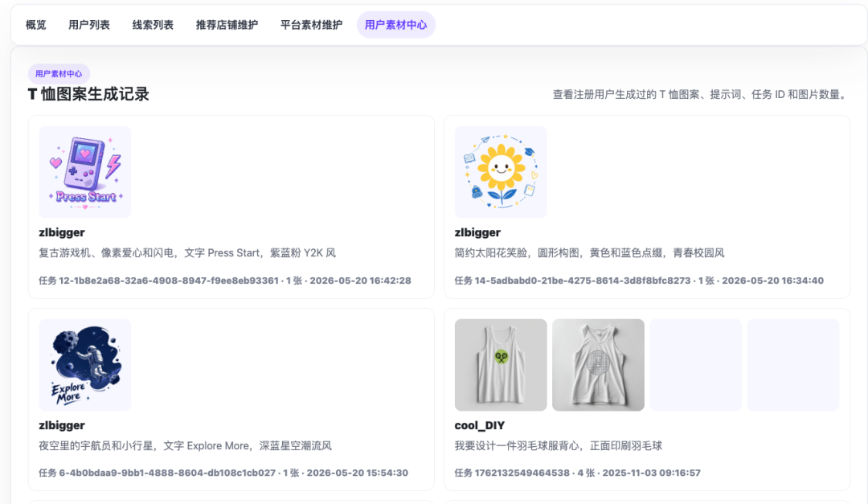Select zlbigger username on Press Start card
This screenshot has height=504, width=868.
62,232
